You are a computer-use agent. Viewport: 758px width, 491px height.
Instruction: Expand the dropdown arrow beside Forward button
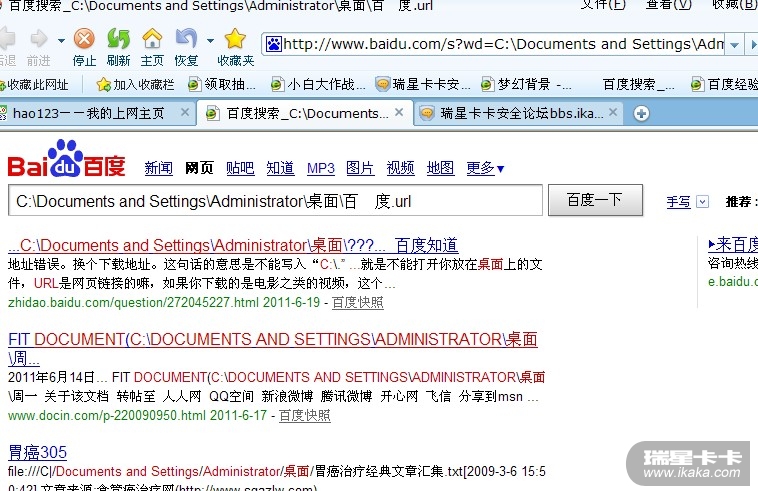[x=61, y=41]
